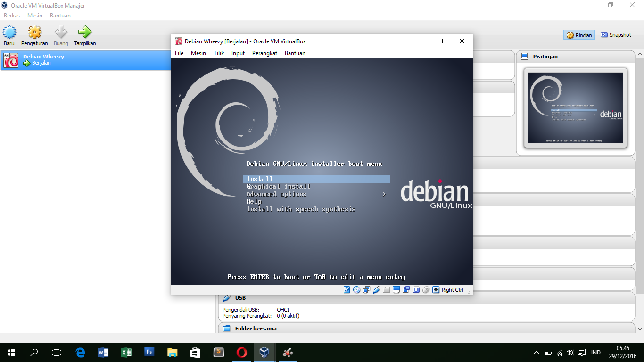
Task: Open the Tilik menu in the VM window
Action: (219, 53)
